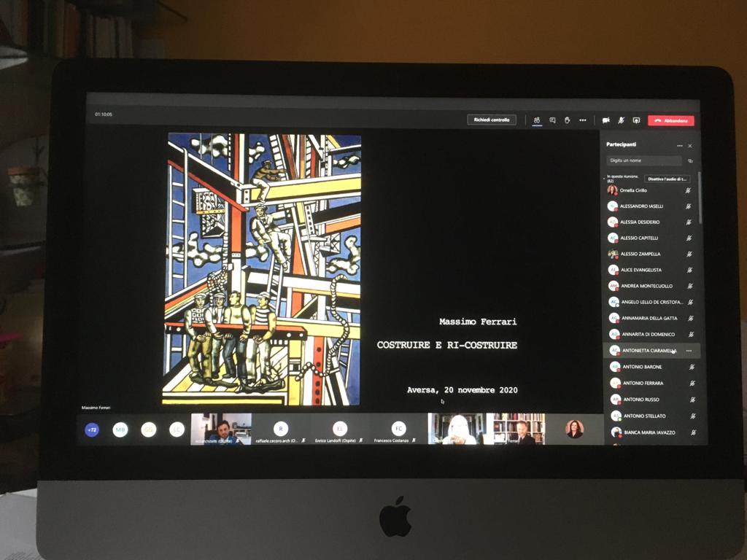
Task: Click muted mic icon for Alessio Zampella
Action: point(689,254)
